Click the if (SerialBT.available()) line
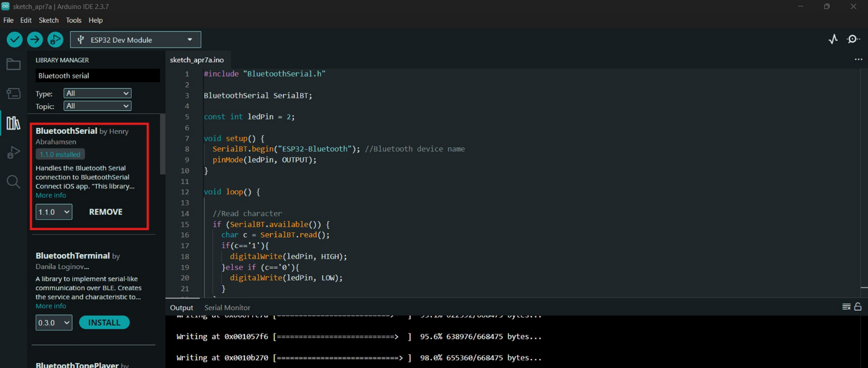The image size is (868, 368). (x=271, y=224)
